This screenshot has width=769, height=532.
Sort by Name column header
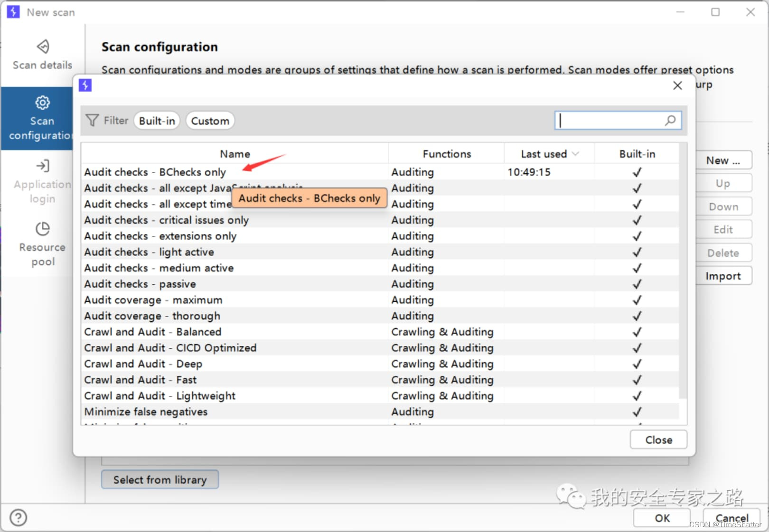point(235,154)
